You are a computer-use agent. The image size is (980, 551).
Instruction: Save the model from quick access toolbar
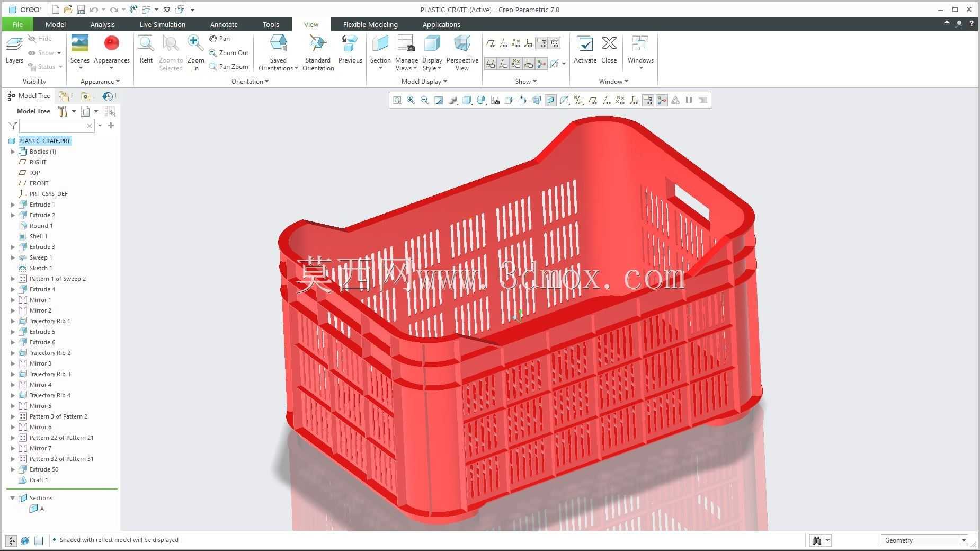81,10
